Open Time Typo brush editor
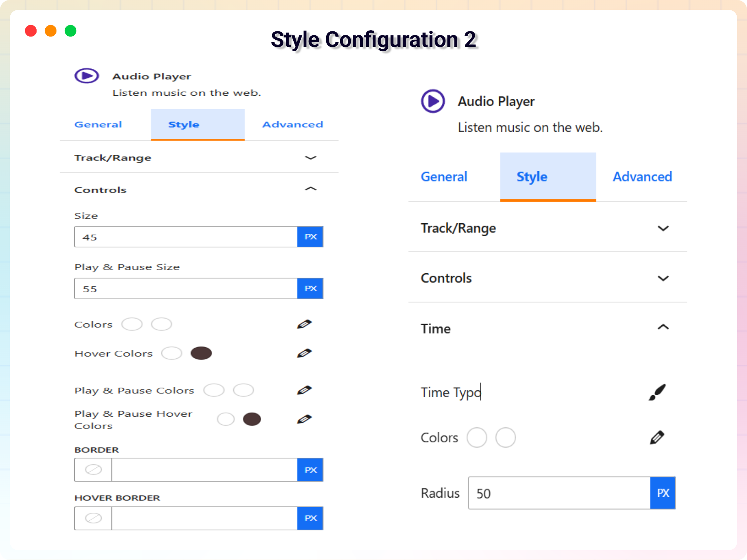 point(657,392)
